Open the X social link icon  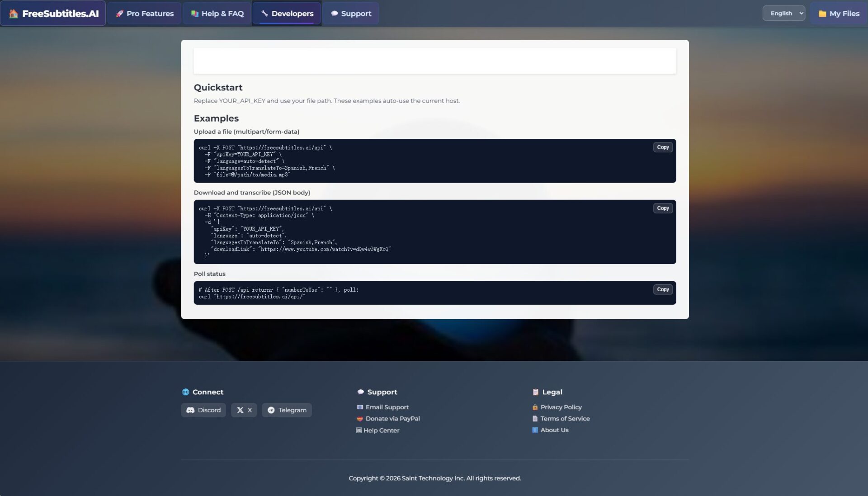click(x=244, y=410)
